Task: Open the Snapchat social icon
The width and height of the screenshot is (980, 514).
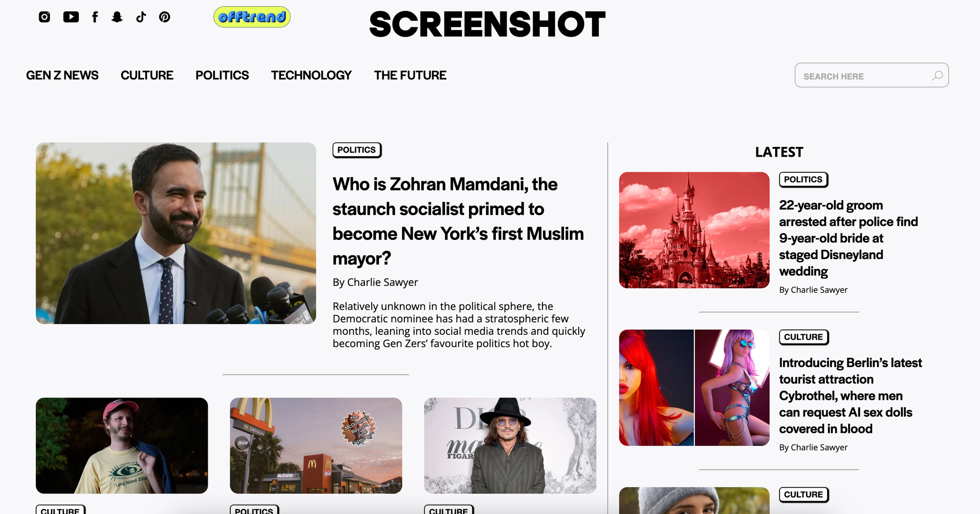Action: click(x=117, y=17)
